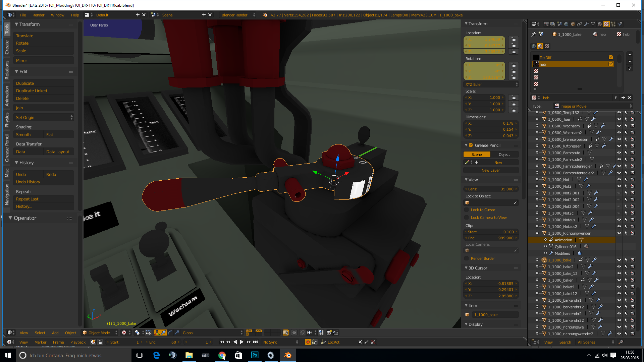Toggle the snap magnet icon
Screen dimensions: 644x362
pyautogui.click(x=302, y=333)
